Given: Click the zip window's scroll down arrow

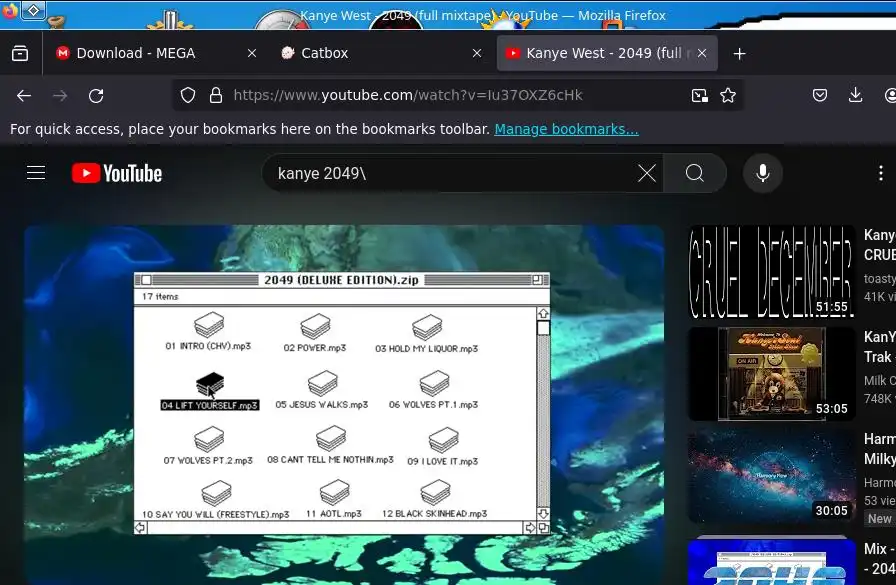Looking at the screenshot, I should [543, 514].
